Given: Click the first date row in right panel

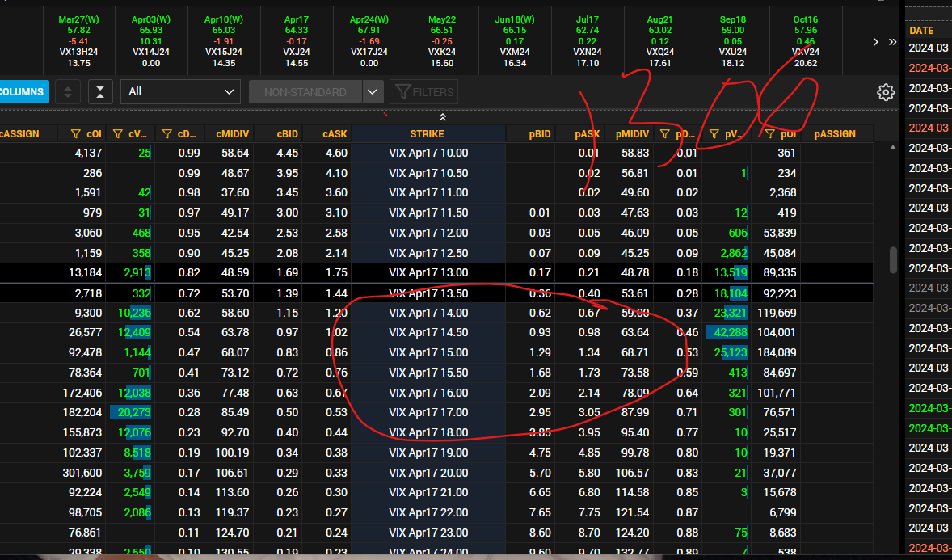Looking at the screenshot, I should click(929, 48).
